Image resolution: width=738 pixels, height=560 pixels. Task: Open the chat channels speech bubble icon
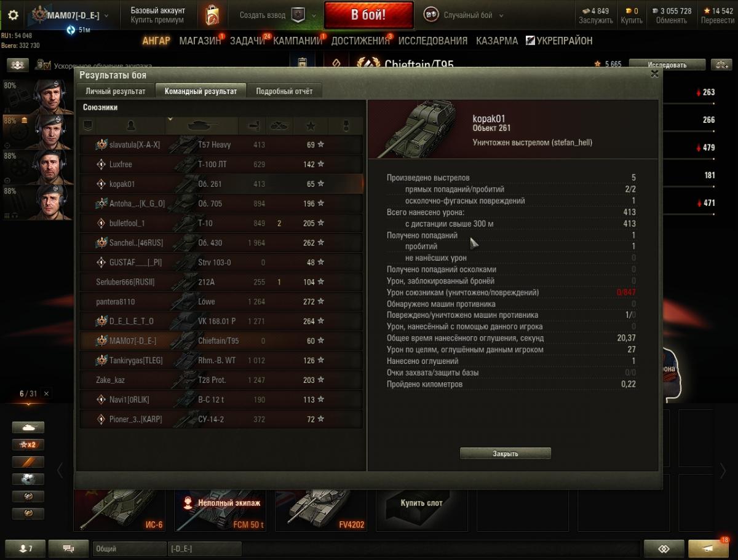click(x=68, y=548)
